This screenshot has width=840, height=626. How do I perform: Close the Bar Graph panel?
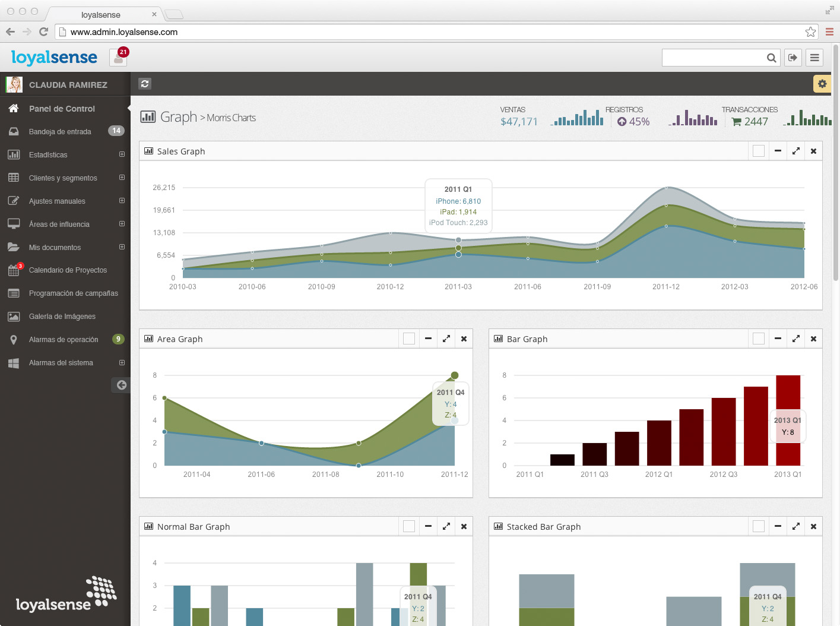[813, 339]
